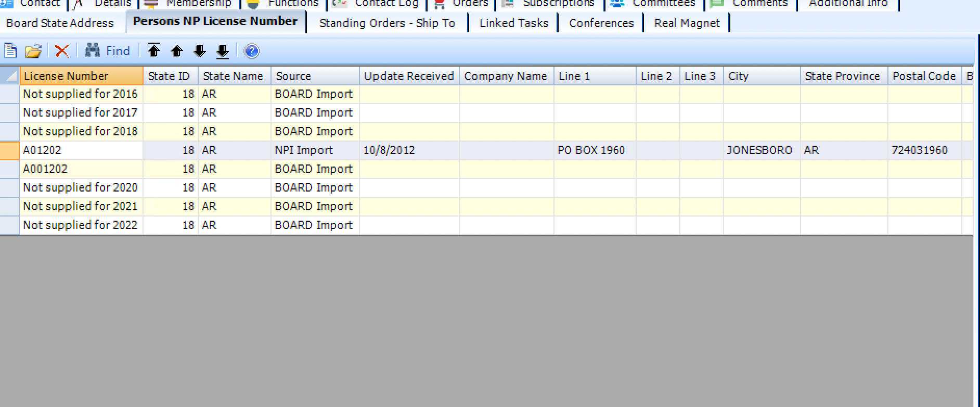Click the New record document icon
The image size is (980, 407).
coord(10,51)
